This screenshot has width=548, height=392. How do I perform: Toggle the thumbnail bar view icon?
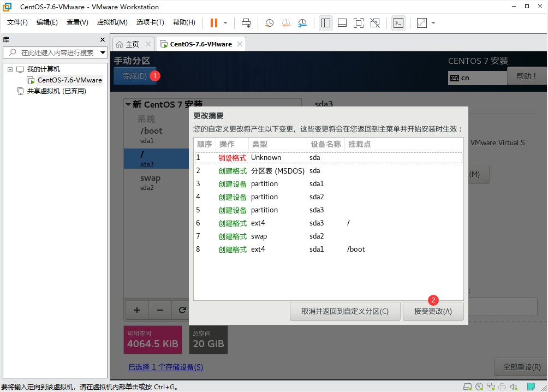[x=342, y=23]
